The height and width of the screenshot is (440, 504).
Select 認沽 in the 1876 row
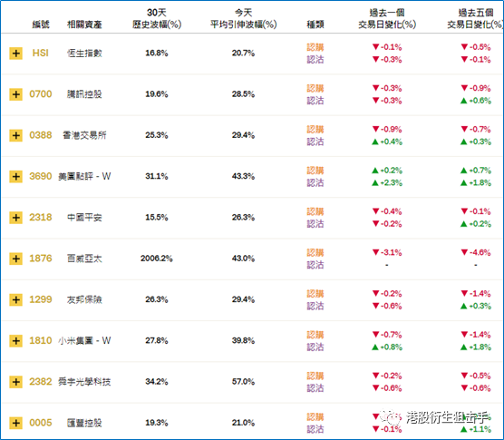[x=315, y=265]
